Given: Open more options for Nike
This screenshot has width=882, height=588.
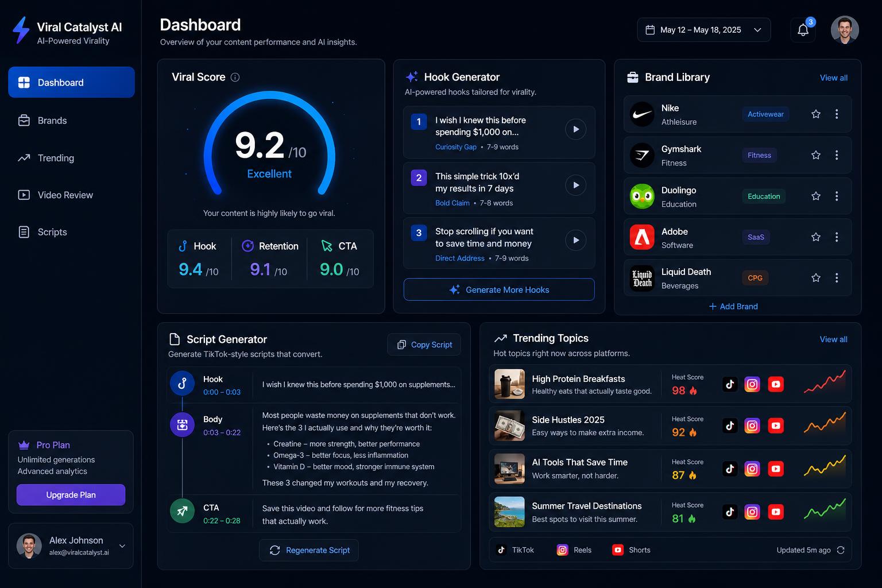Looking at the screenshot, I should pos(837,114).
